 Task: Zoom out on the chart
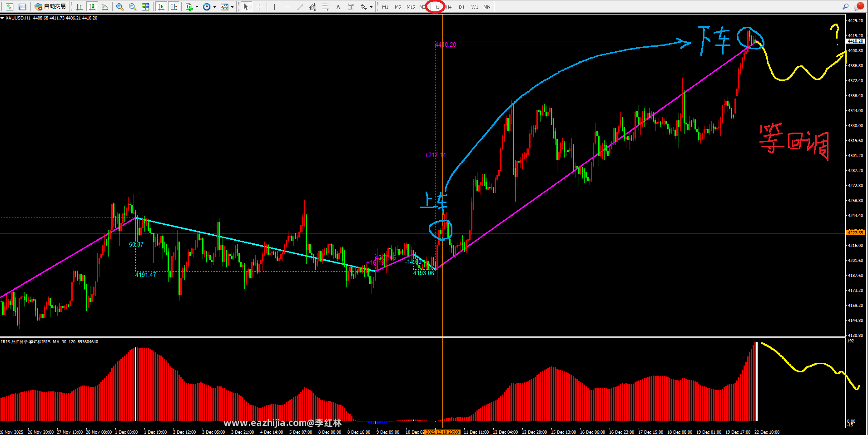point(133,7)
